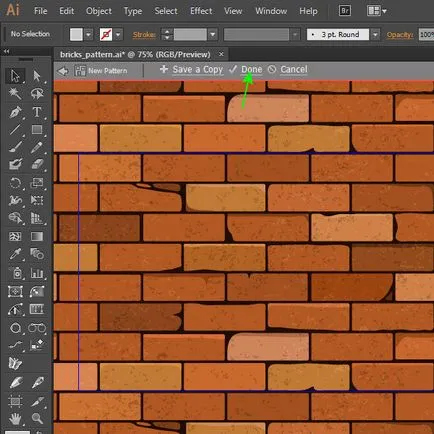The image size is (434, 434).
Task: Switch to bricks_pattern.ai document tab
Action: tap(135, 54)
